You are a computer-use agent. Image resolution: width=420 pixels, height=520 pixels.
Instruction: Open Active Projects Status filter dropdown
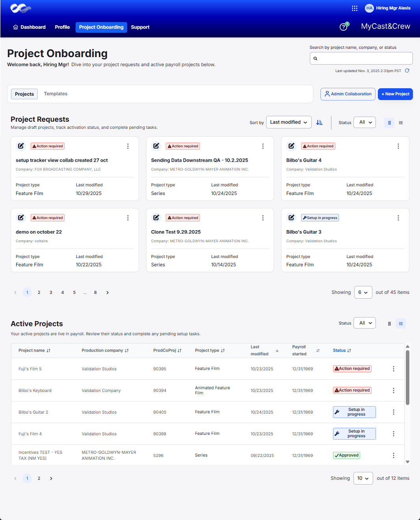(364, 323)
